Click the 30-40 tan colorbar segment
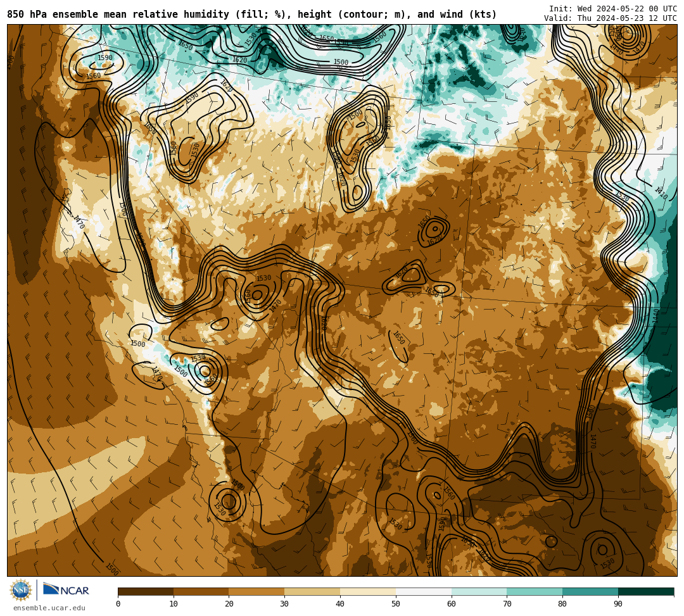The width and height of the screenshot is (684, 616). [312, 591]
